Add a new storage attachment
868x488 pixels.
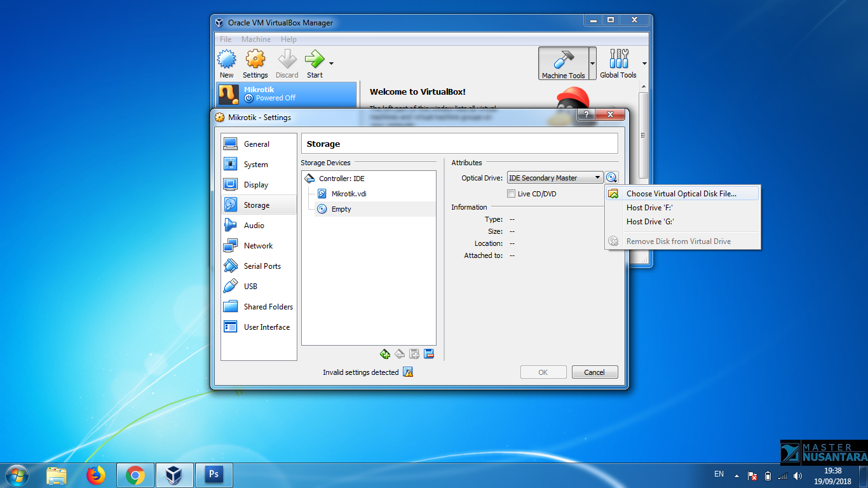click(414, 354)
